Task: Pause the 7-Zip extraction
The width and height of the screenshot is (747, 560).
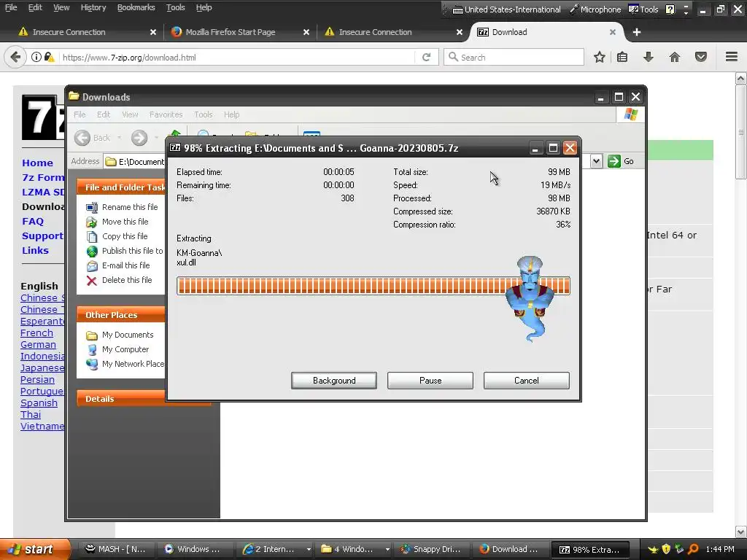Action: click(430, 381)
